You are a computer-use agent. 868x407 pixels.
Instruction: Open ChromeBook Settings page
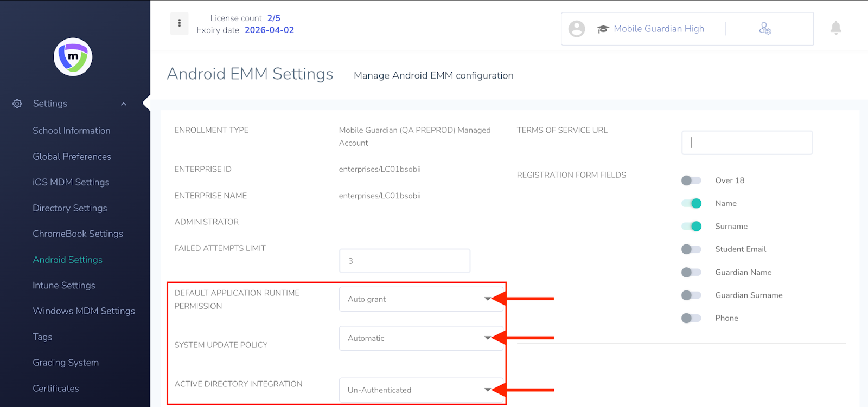pyautogui.click(x=78, y=234)
